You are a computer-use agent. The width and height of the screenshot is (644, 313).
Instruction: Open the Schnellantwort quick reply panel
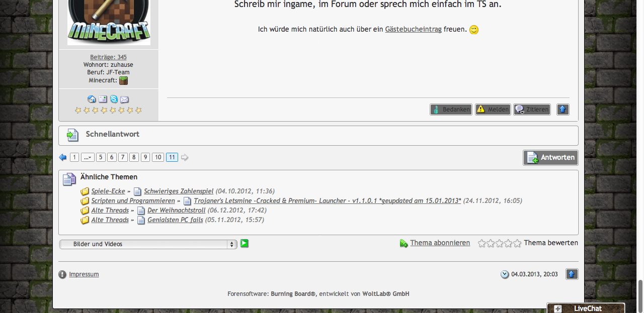click(112, 134)
